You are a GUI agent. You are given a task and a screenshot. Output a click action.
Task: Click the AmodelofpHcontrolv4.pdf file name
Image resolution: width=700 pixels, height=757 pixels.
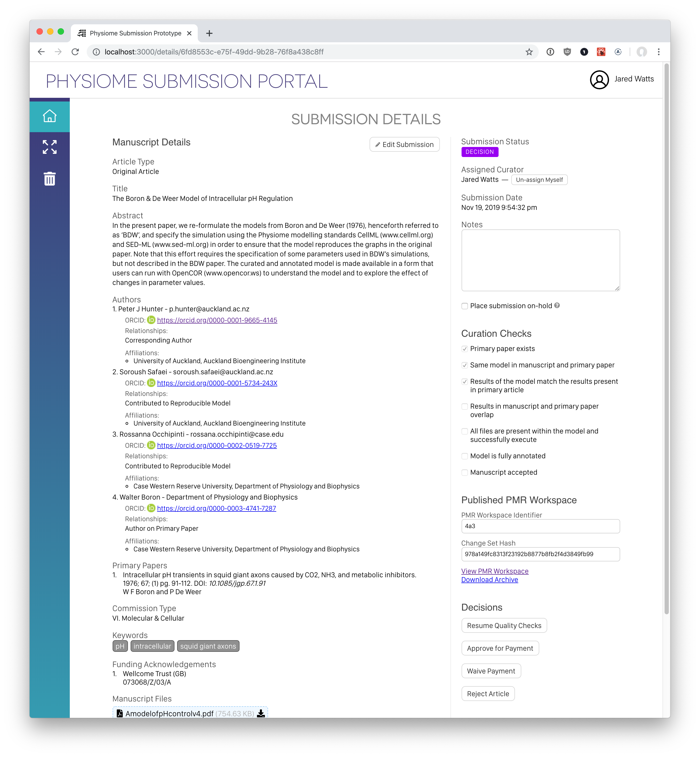coord(169,713)
